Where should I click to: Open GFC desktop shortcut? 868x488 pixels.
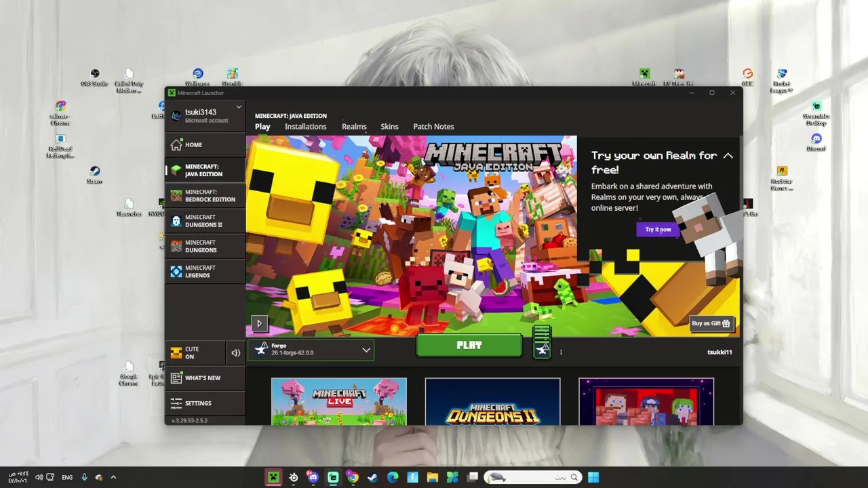pyautogui.click(x=747, y=77)
